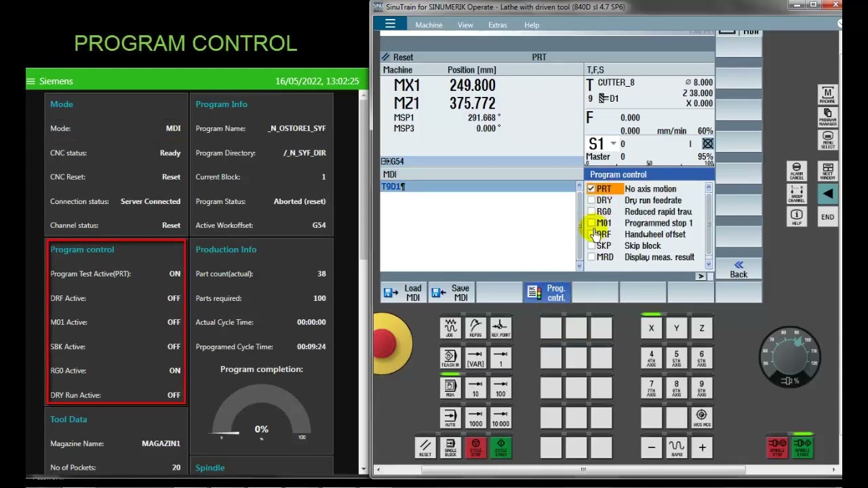Switch to TEACH IN mode key
Viewport: 868px width, 488px height.
(450, 358)
